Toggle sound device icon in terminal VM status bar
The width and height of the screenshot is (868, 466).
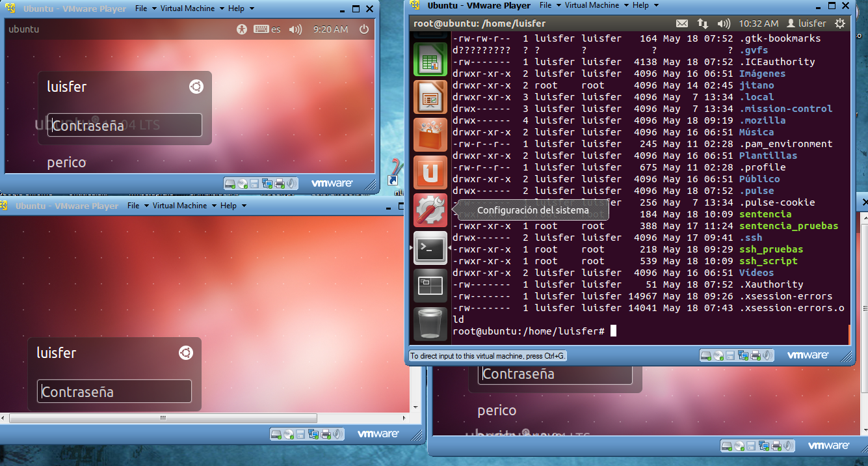point(768,355)
